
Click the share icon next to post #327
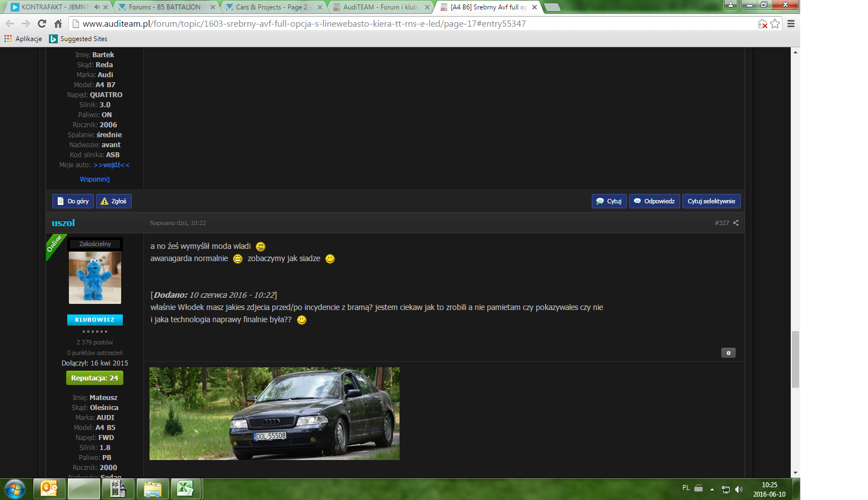tap(736, 223)
